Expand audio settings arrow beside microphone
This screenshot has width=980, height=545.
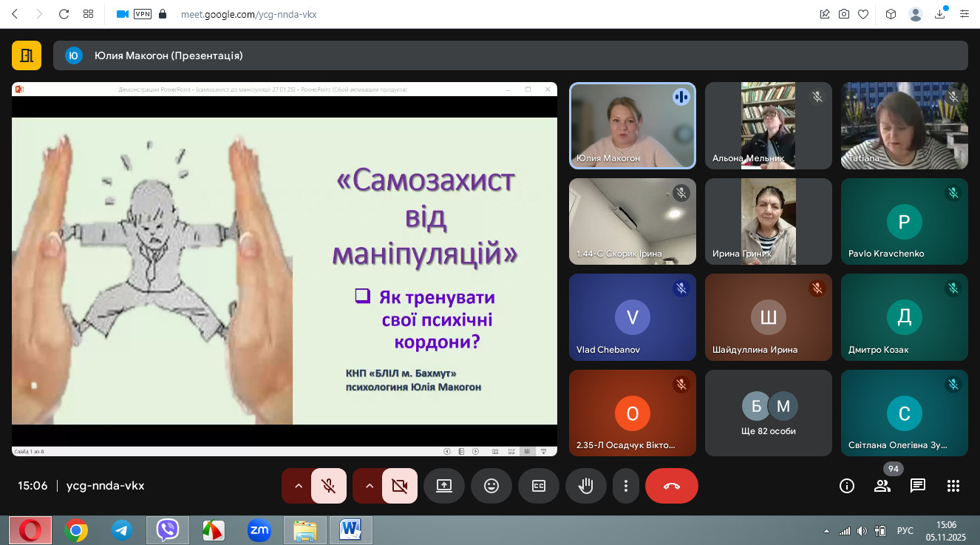pos(299,486)
